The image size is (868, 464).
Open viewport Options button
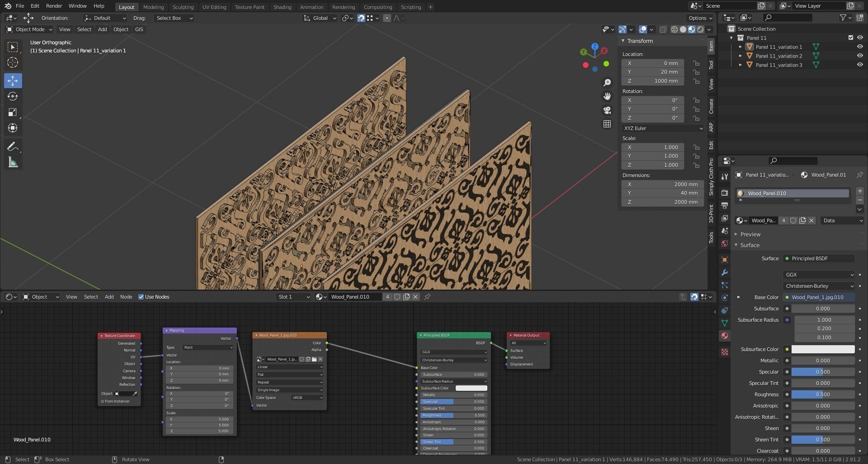coord(700,18)
